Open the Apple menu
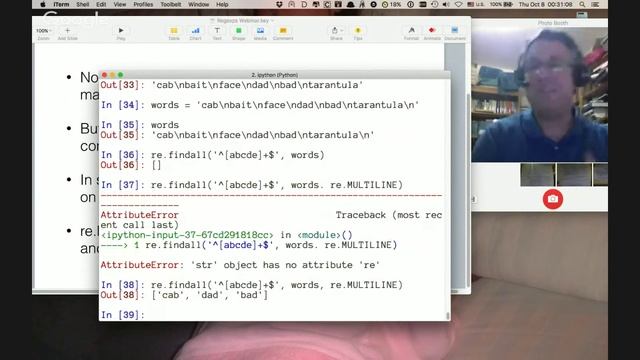The width and height of the screenshot is (640, 360). coord(43,4)
